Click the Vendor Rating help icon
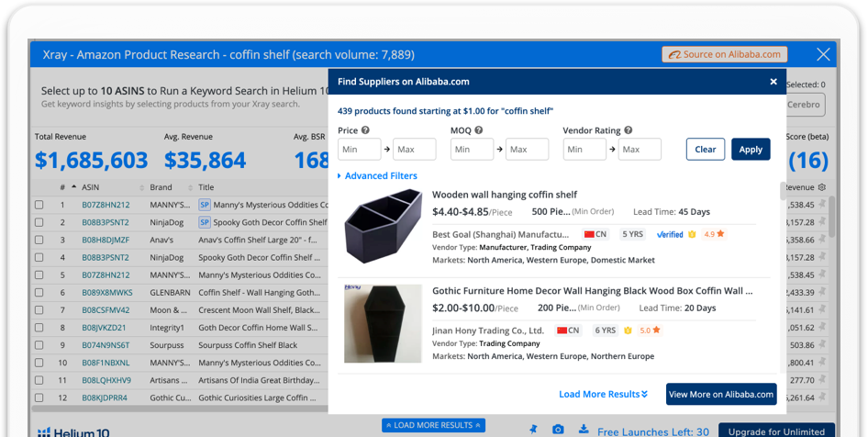 (628, 130)
